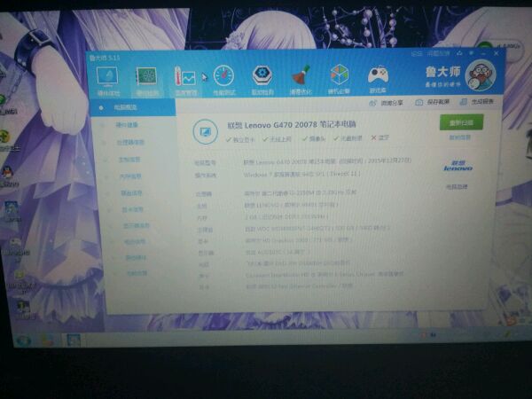This screenshot has width=532, height=399.
Task: Click the 蓝牙 cross-marked feature label
Action: 380,137
